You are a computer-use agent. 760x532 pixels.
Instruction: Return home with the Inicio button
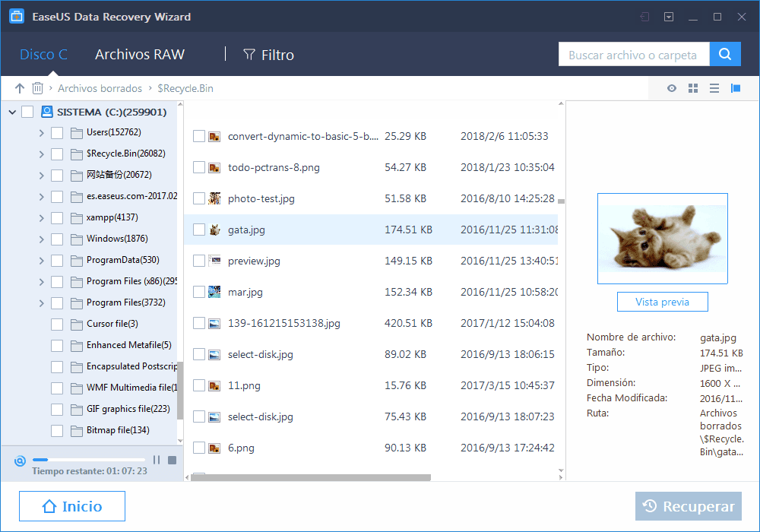pyautogui.click(x=71, y=505)
